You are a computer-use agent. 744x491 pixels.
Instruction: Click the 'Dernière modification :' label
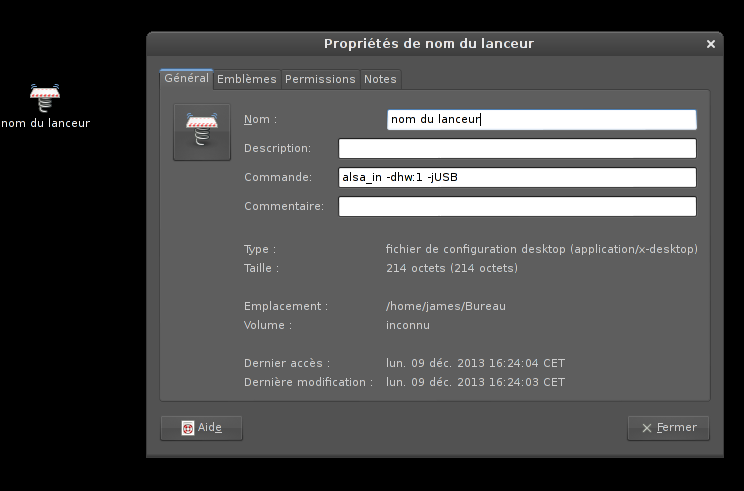308,382
